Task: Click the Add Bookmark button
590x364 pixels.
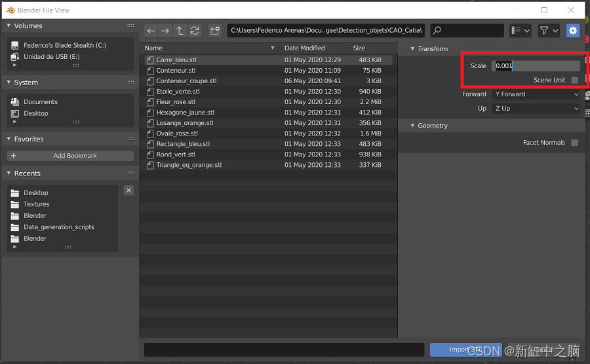Action: click(70, 156)
